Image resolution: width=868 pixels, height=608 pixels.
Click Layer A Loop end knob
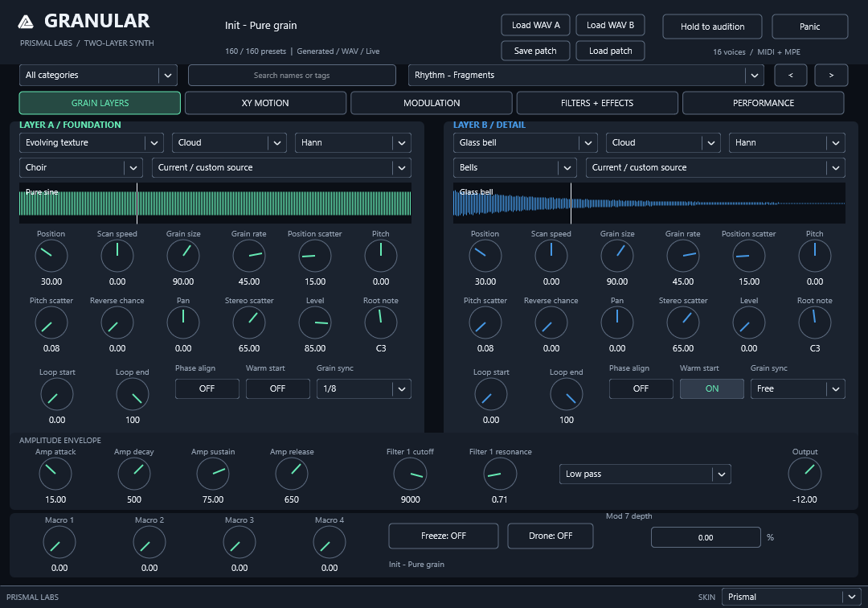point(133,395)
